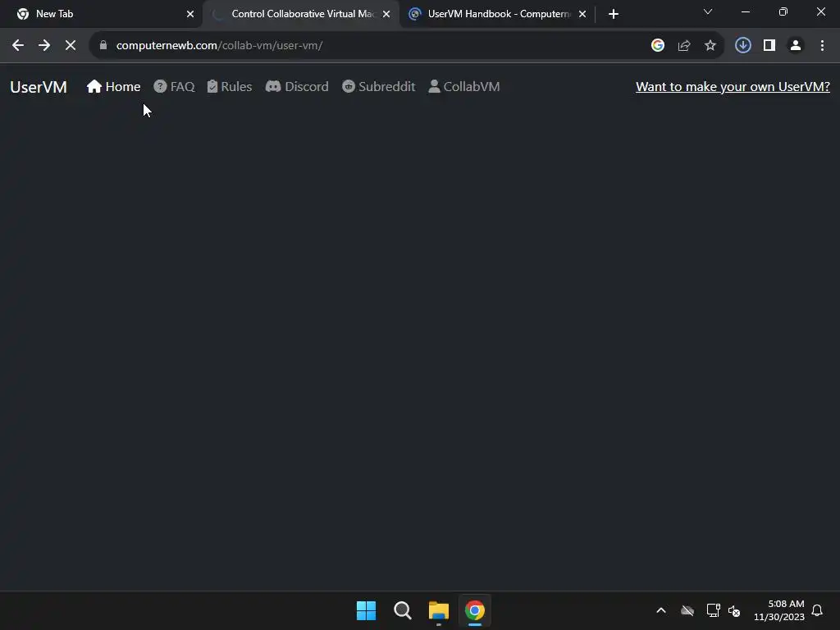Go to Home in the navbar
Image resolution: width=840 pixels, height=630 pixels.
click(x=113, y=87)
